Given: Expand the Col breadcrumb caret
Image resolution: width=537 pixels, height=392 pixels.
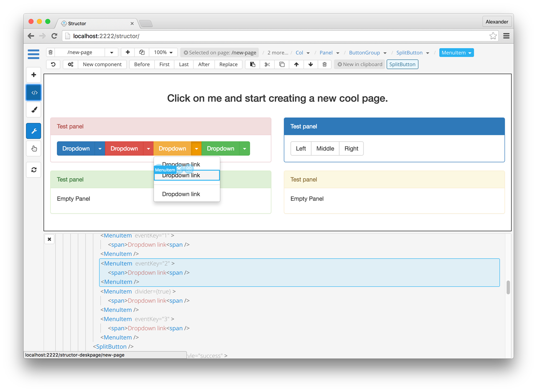Looking at the screenshot, I should (x=308, y=53).
